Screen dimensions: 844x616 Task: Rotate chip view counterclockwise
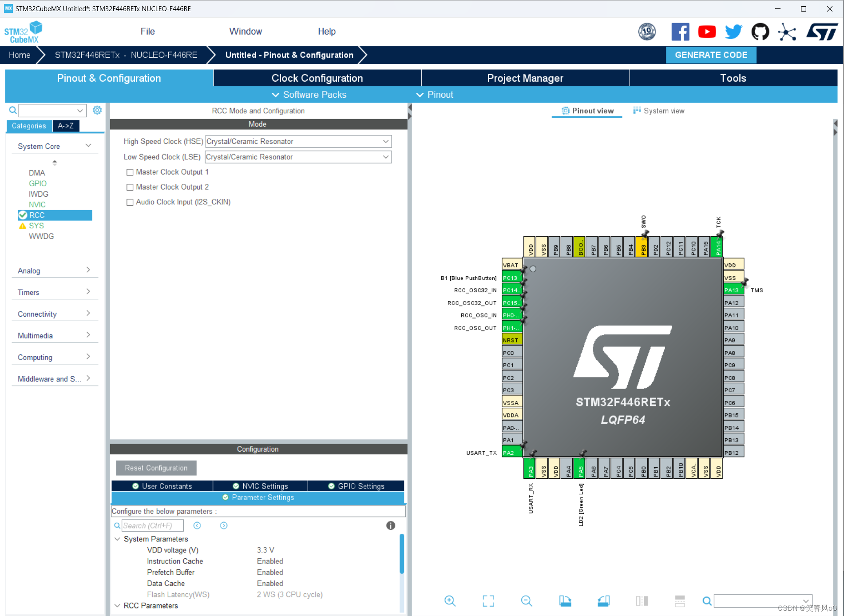click(x=603, y=601)
